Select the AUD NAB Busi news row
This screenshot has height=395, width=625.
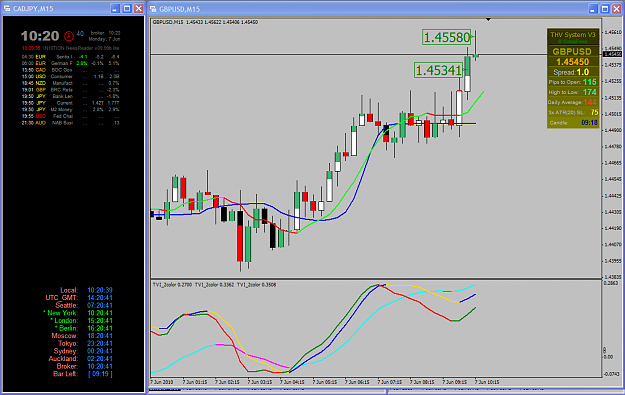[71, 123]
